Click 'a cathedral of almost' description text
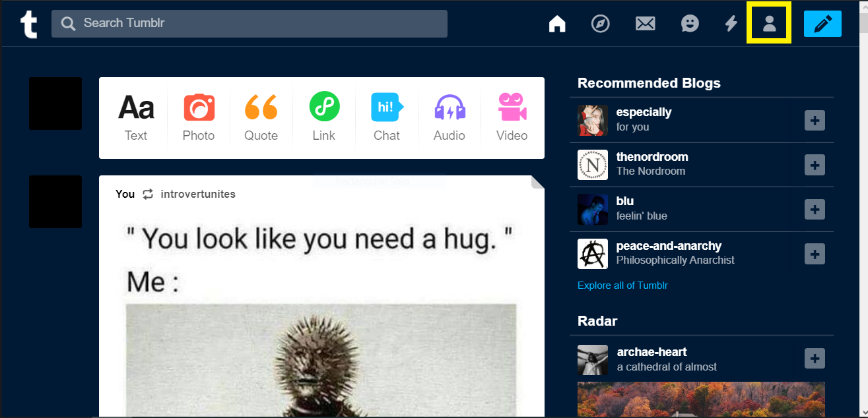Image resolution: width=868 pixels, height=418 pixels. (667, 367)
